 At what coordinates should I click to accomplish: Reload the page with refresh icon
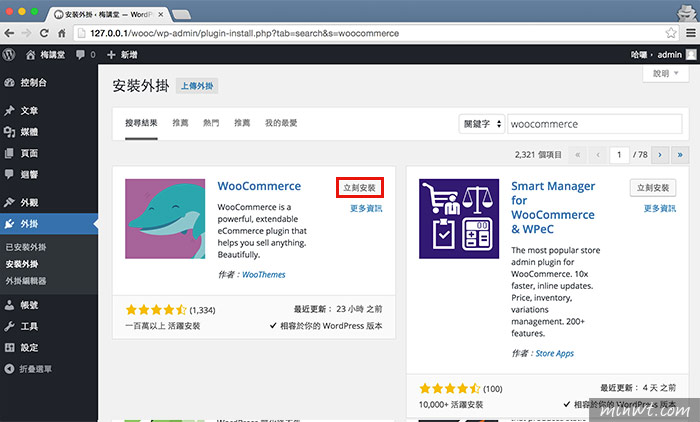click(44, 33)
